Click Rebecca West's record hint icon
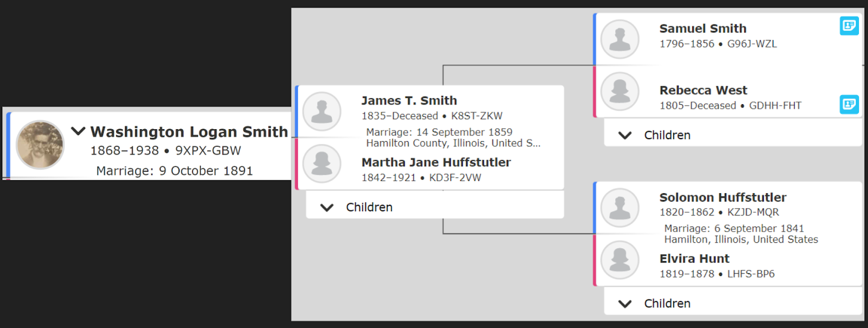 pos(849,104)
